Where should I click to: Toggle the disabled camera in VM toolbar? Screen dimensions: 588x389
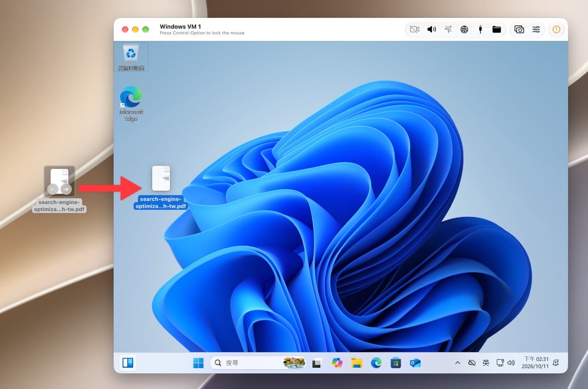click(414, 29)
